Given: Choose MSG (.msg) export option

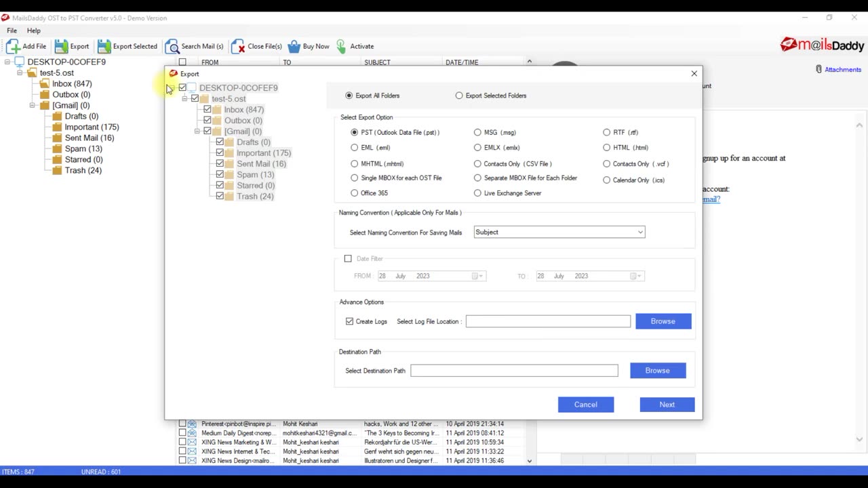Looking at the screenshot, I should [477, 132].
